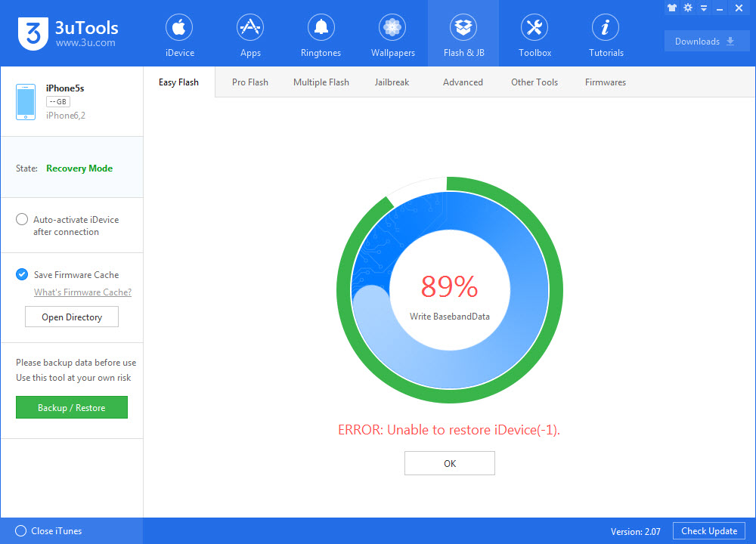Click the Backup / Restore button
Viewport: 756px width, 544px height.
(72, 408)
